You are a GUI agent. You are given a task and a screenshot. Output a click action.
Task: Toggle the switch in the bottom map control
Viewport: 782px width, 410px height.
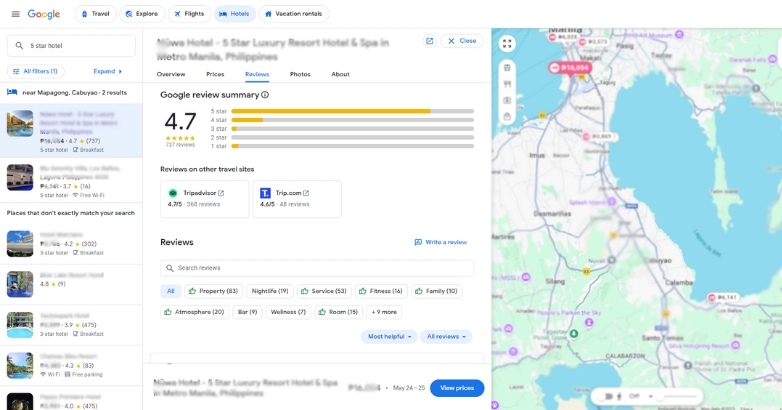(x=607, y=397)
